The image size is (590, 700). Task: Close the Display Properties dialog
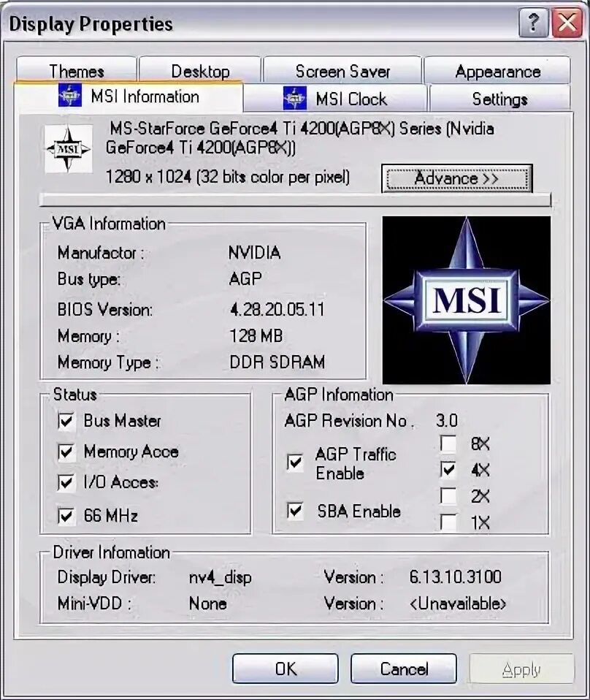[567, 23]
